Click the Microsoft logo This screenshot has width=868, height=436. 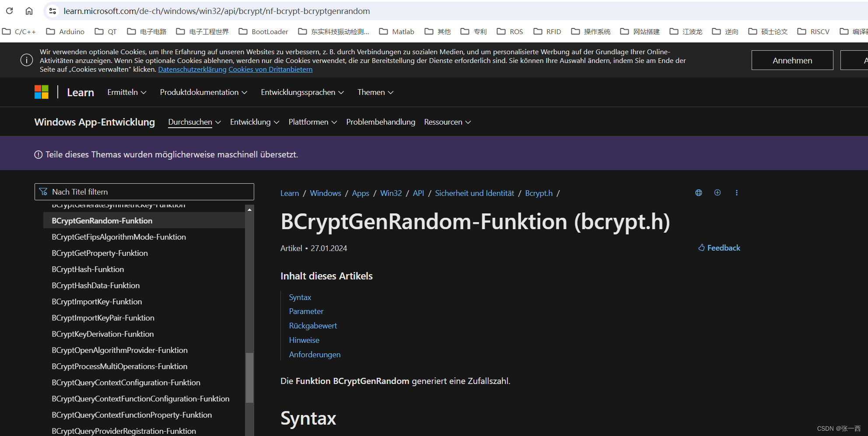pos(42,92)
